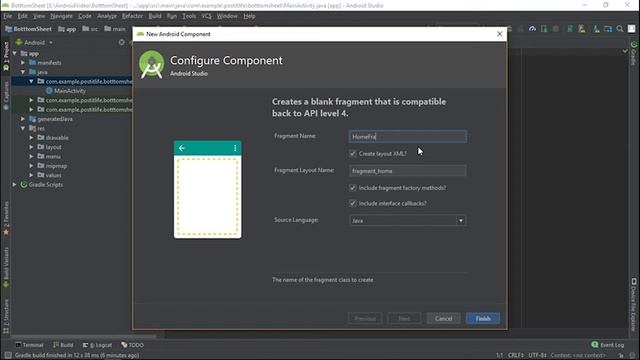Screen dimensions: 640x360
Task: Open the Build Variants side panel
Action: 6,267
